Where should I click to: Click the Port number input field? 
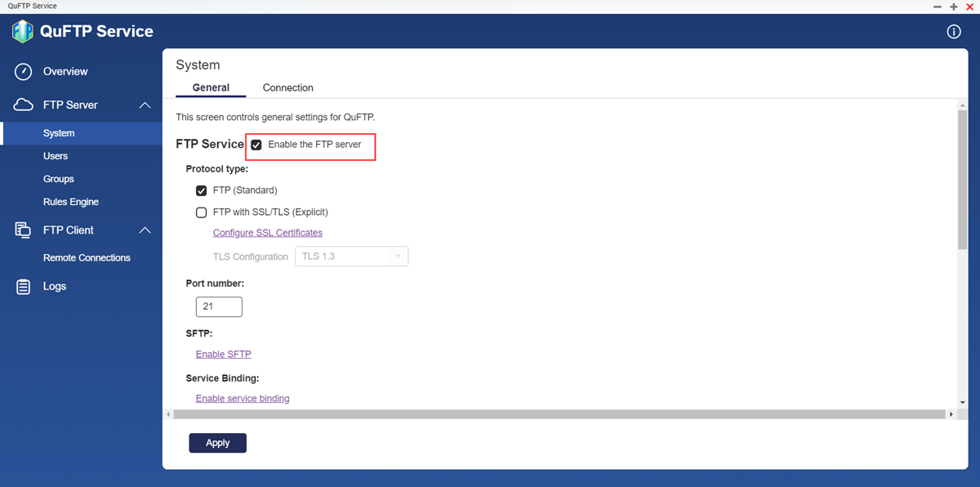(x=219, y=306)
